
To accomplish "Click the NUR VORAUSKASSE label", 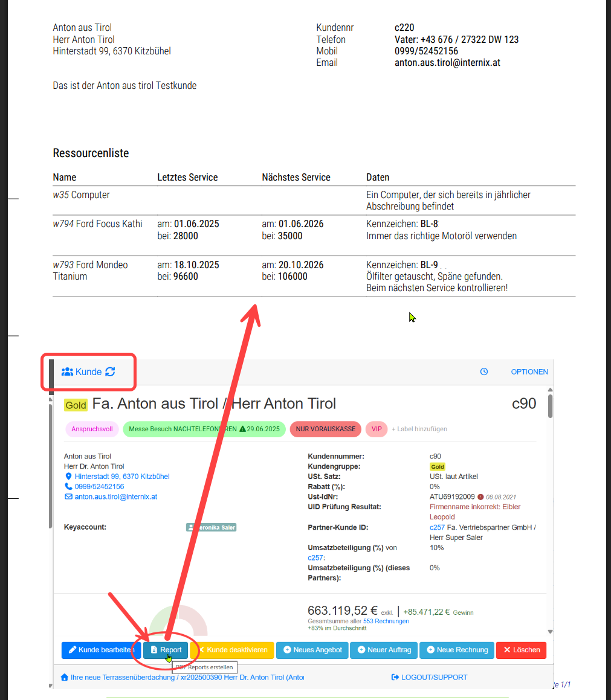I will pos(326,429).
